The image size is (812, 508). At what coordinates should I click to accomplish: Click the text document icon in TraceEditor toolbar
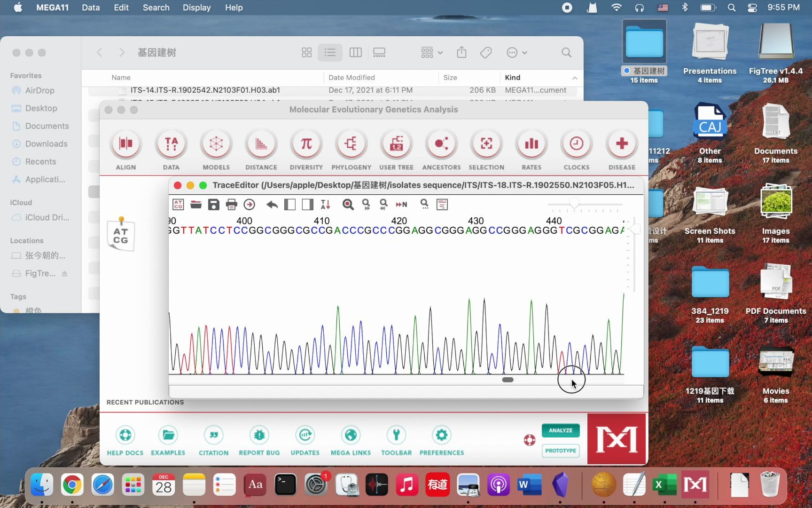pos(442,204)
